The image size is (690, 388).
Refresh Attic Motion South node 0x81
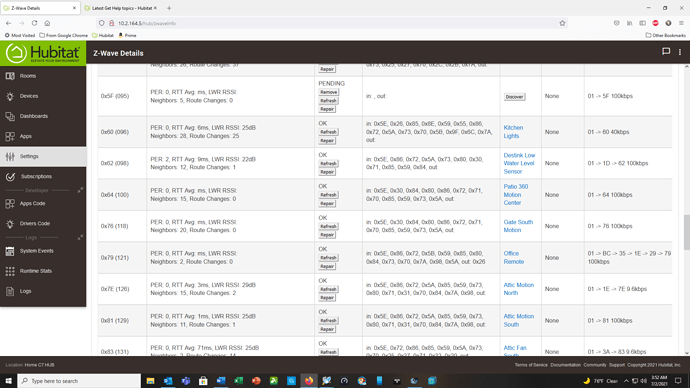click(x=328, y=321)
